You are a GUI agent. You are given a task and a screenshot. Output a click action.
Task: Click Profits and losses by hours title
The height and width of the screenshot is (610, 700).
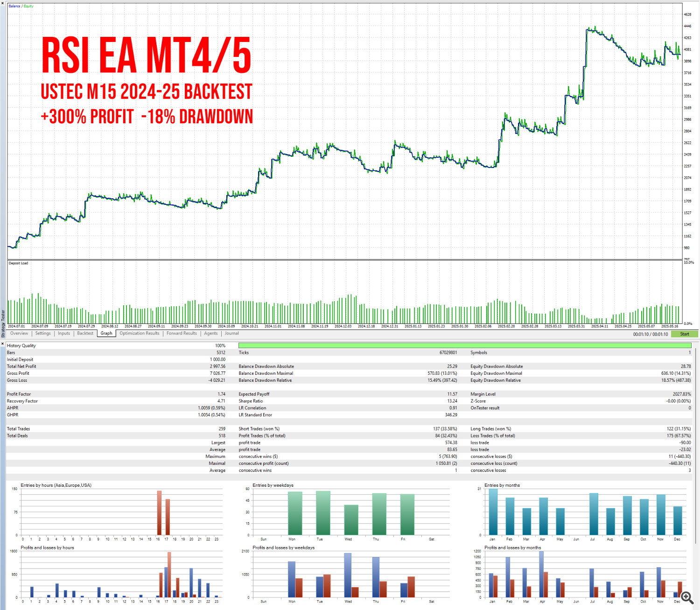click(x=47, y=548)
